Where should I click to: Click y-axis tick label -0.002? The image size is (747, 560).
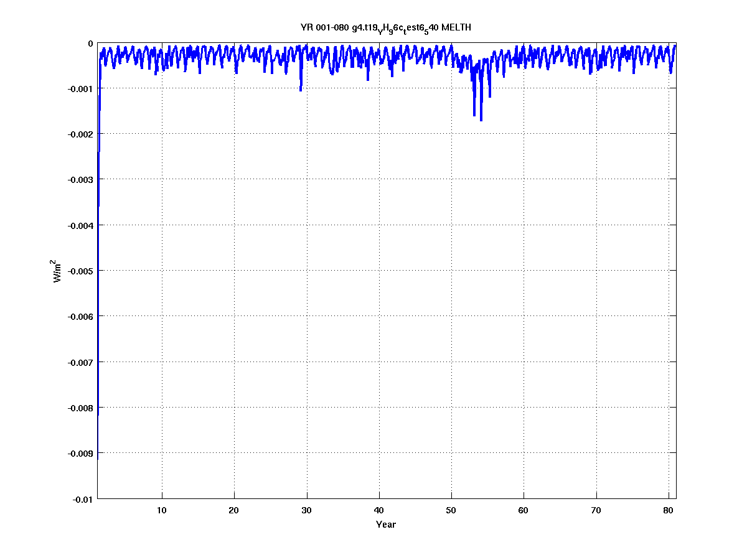pos(81,134)
